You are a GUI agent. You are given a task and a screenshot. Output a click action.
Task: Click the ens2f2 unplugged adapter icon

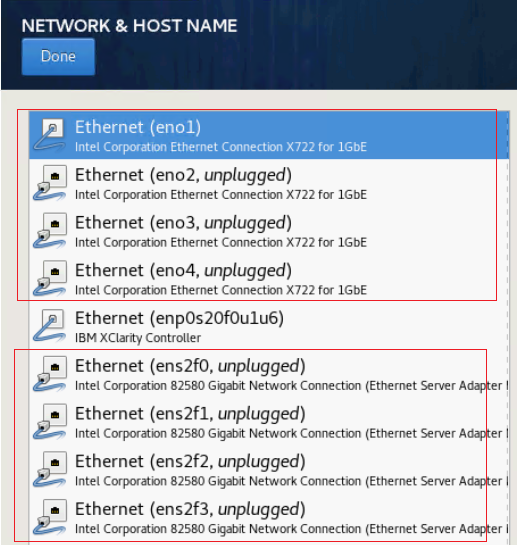[50, 469]
